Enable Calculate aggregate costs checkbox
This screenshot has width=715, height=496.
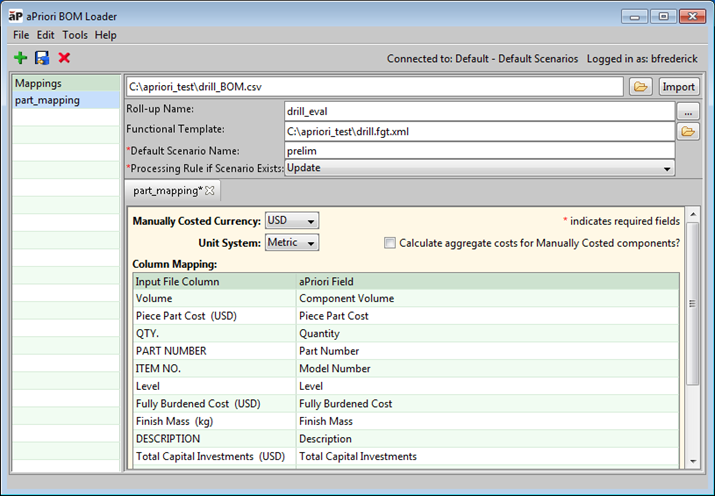390,243
